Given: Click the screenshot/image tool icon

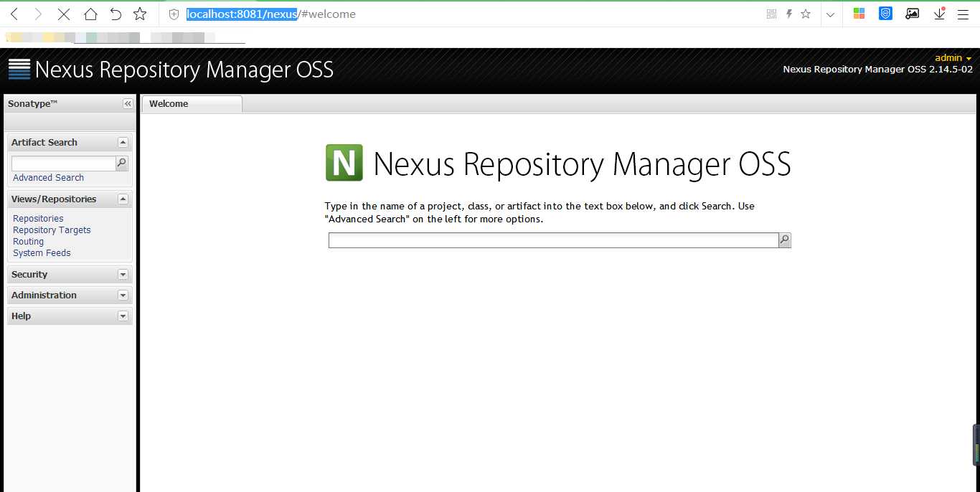Looking at the screenshot, I should [912, 14].
